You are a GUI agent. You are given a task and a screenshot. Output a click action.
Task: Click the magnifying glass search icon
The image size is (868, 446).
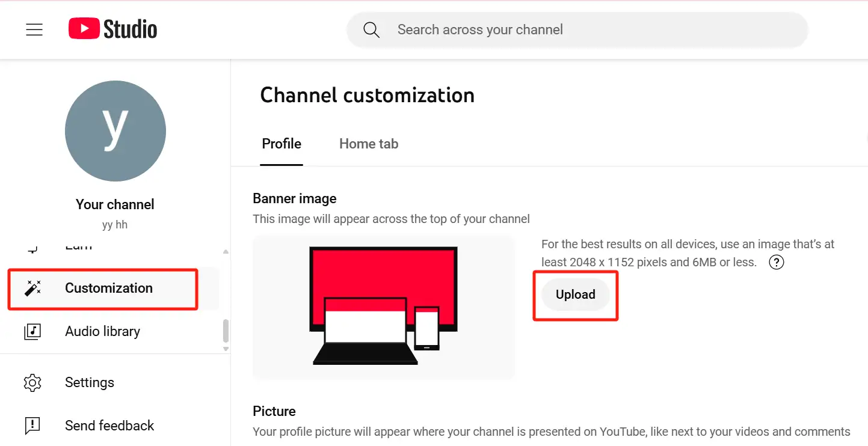click(371, 29)
